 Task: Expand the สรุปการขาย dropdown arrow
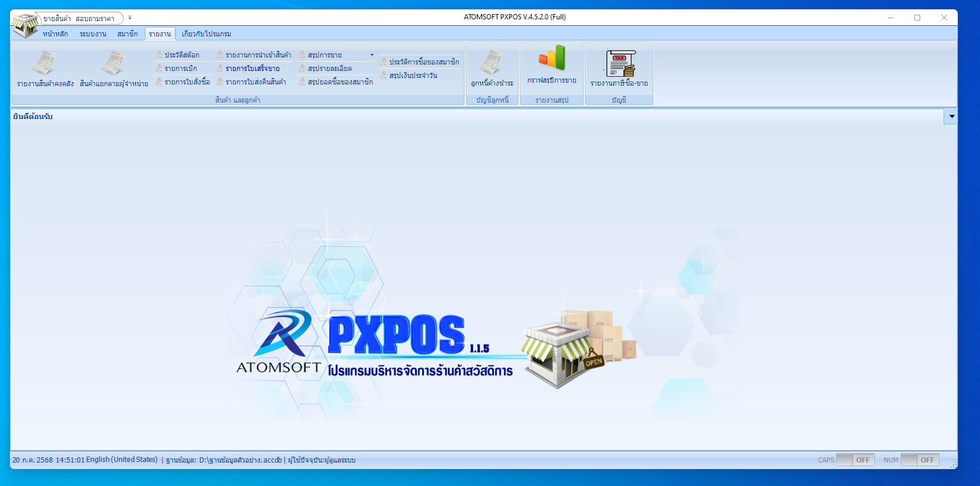(x=372, y=55)
